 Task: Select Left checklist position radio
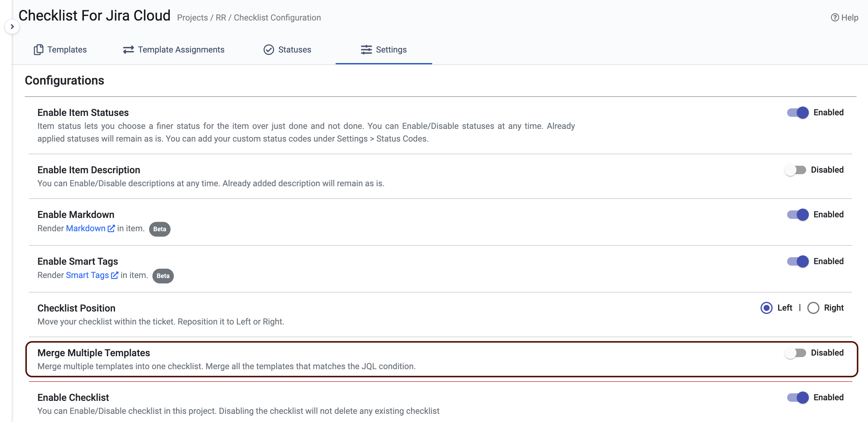tap(766, 308)
